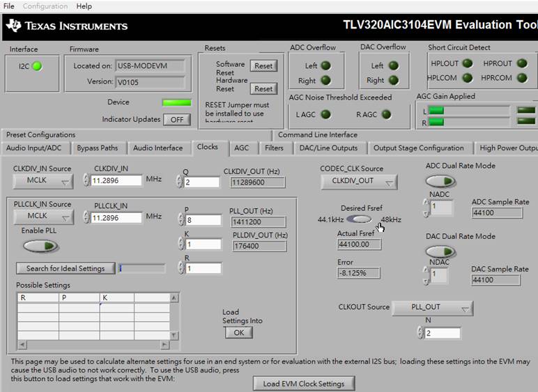Screen dimensions: 538x392
Task: Click the CLKOUT N stepper arrows
Action: coord(421,332)
